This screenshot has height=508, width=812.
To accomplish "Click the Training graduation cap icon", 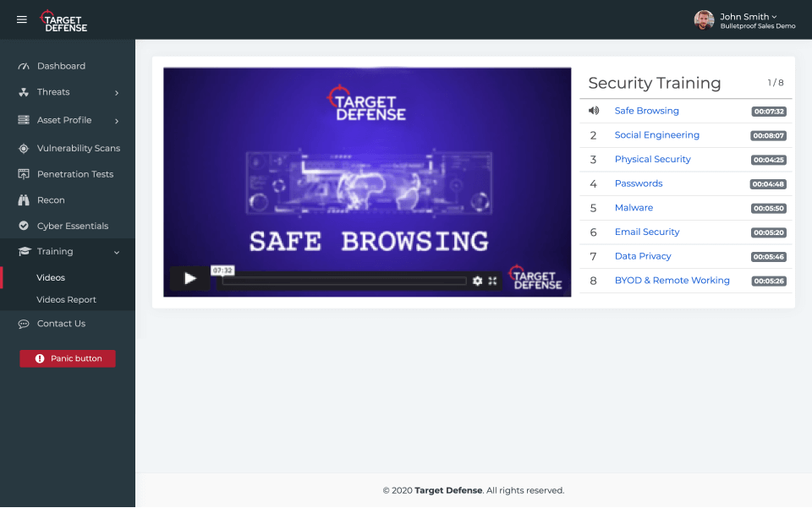I will 25,251.
